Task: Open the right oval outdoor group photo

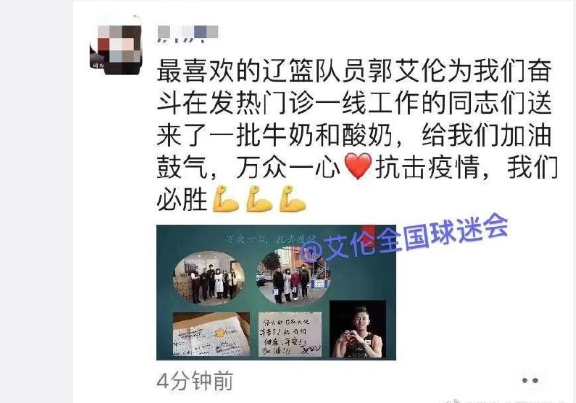Action: coord(293,277)
